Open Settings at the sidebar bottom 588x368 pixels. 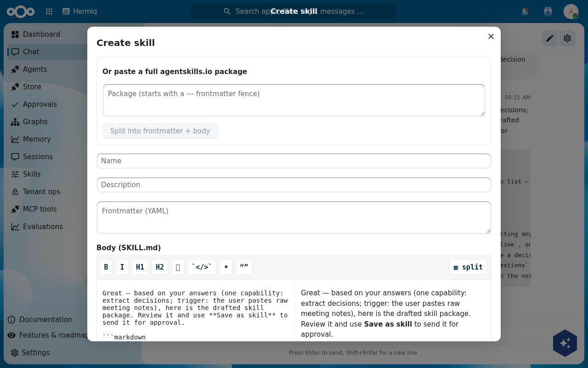pos(35,353)
